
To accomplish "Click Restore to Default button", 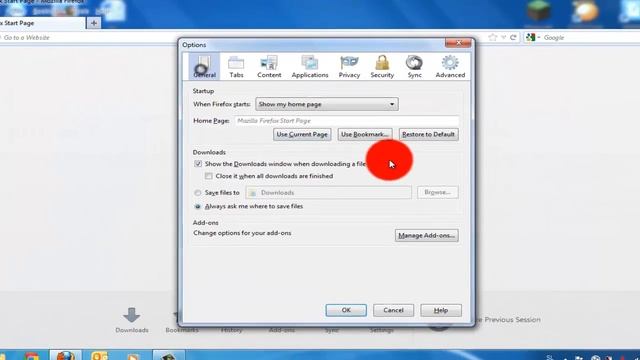I will click(428, 134).
